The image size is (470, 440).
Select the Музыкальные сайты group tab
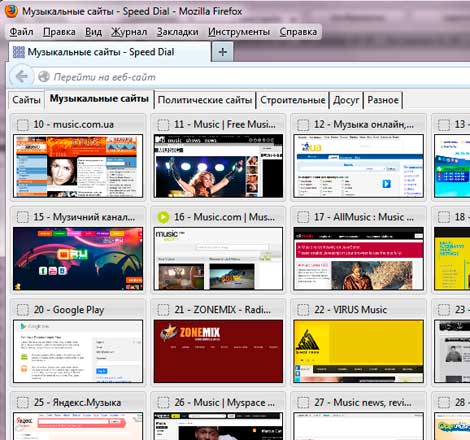click(x=99, y=99)
